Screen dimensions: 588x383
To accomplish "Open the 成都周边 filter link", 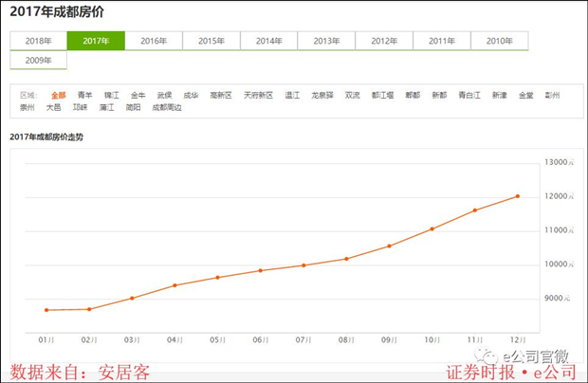I will pos(167,107).
